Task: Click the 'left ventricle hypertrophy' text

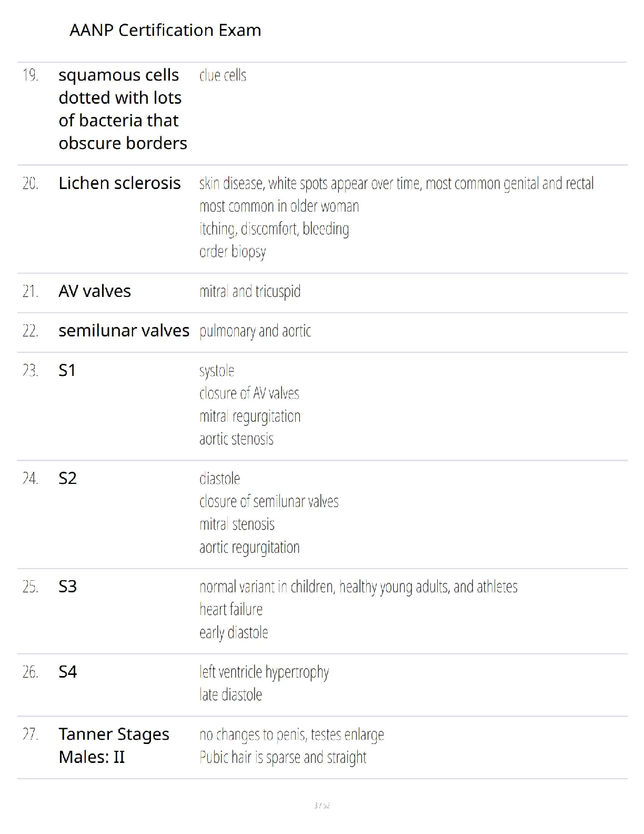Action: [264, 672]
